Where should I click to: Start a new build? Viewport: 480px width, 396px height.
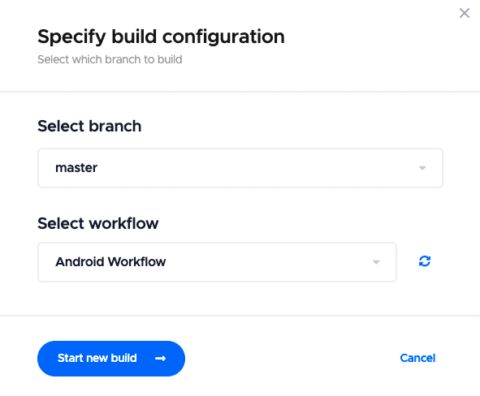pos(111,359)
